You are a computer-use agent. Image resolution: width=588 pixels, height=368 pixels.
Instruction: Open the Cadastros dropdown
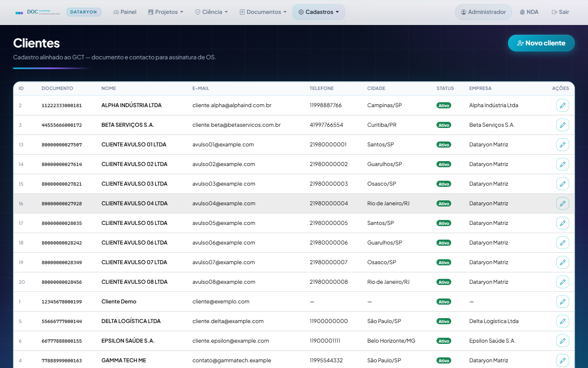pos(318,12)
